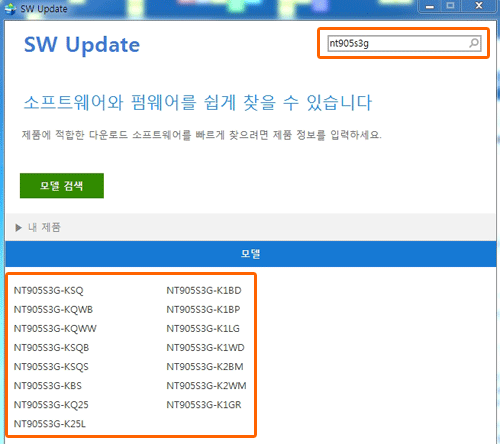Select model NT905S3G-KSQB

51,348
